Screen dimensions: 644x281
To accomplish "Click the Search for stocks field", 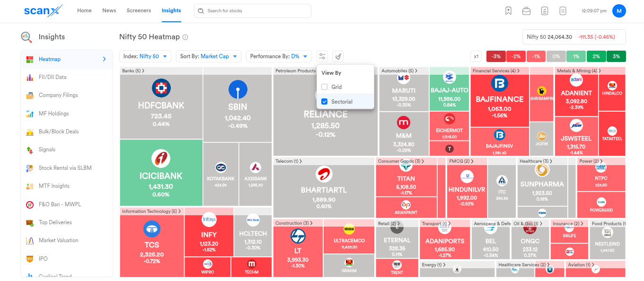I will 253,10.
